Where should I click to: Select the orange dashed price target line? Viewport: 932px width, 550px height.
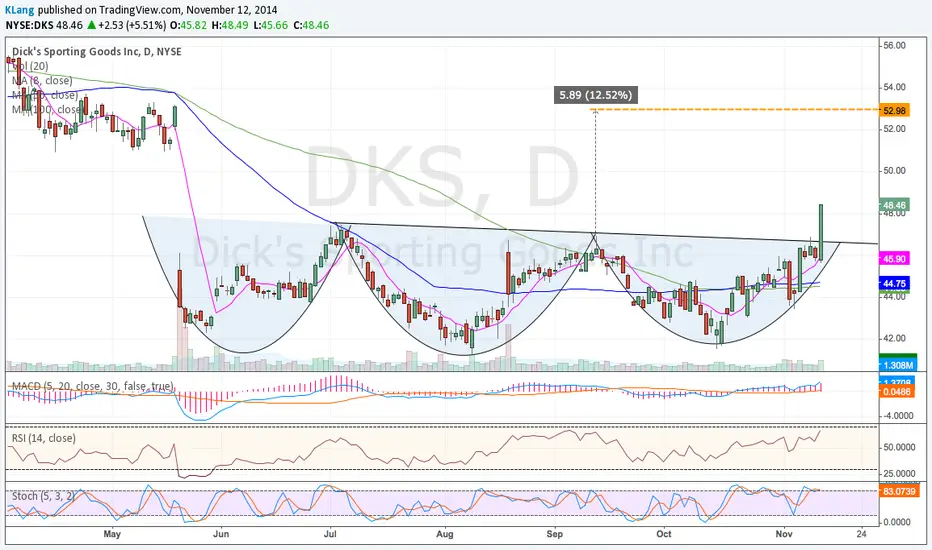click(x=734, y=110)
